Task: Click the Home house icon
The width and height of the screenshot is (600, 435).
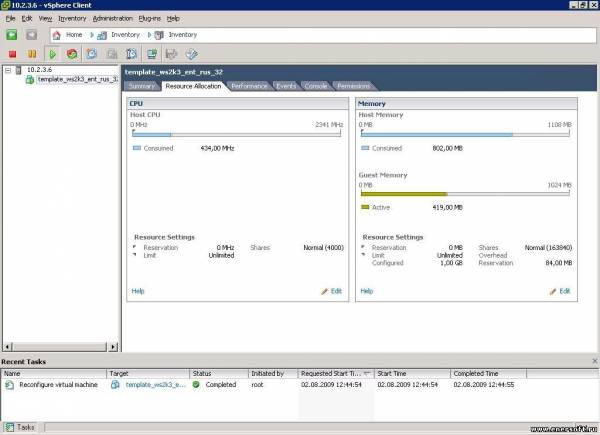Action: (57, 35)
